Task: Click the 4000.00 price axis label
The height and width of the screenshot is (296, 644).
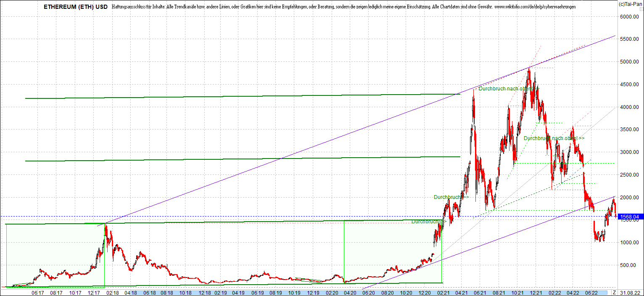Action: 629,107
